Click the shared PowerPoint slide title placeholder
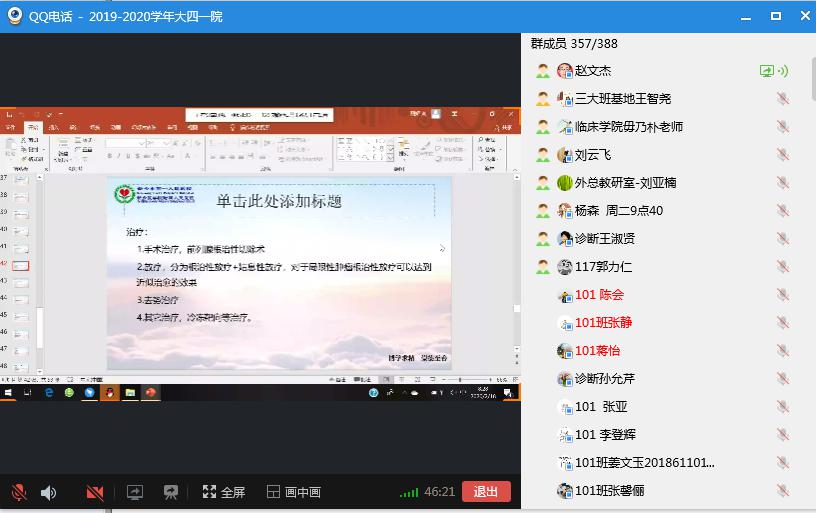Viewport: 816px width, 513px height. pos(279,201)
